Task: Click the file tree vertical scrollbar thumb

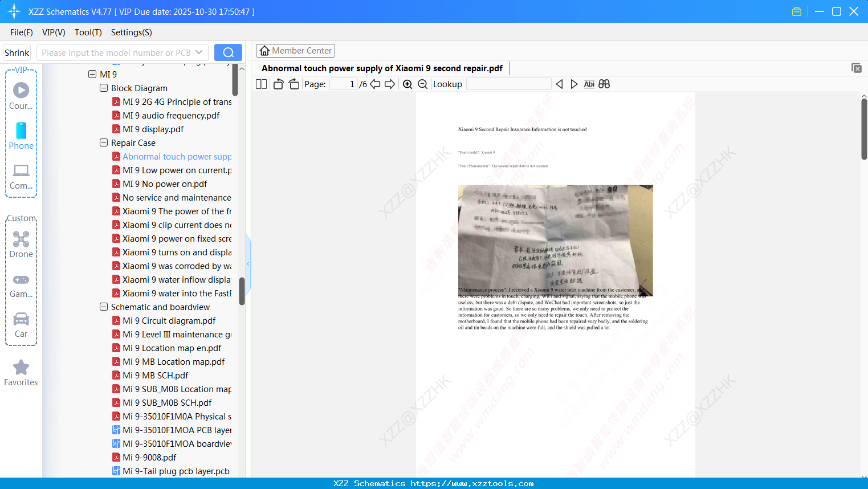Action: (242, 291)
